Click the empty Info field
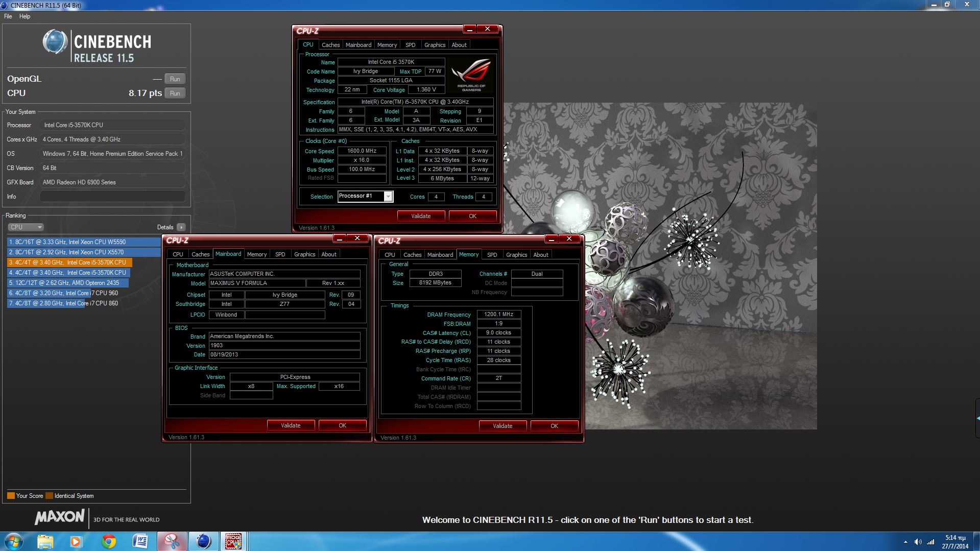 pos(112,197)
